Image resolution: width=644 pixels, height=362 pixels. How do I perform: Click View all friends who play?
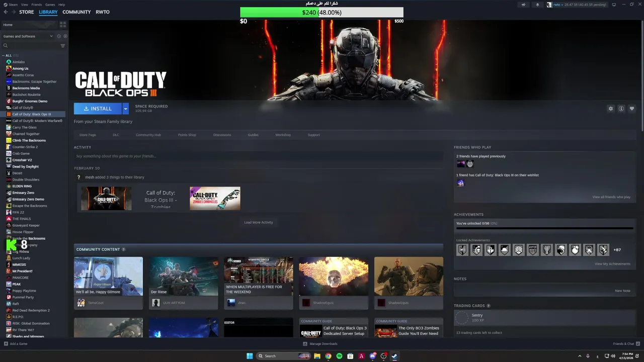click(611, 197)
